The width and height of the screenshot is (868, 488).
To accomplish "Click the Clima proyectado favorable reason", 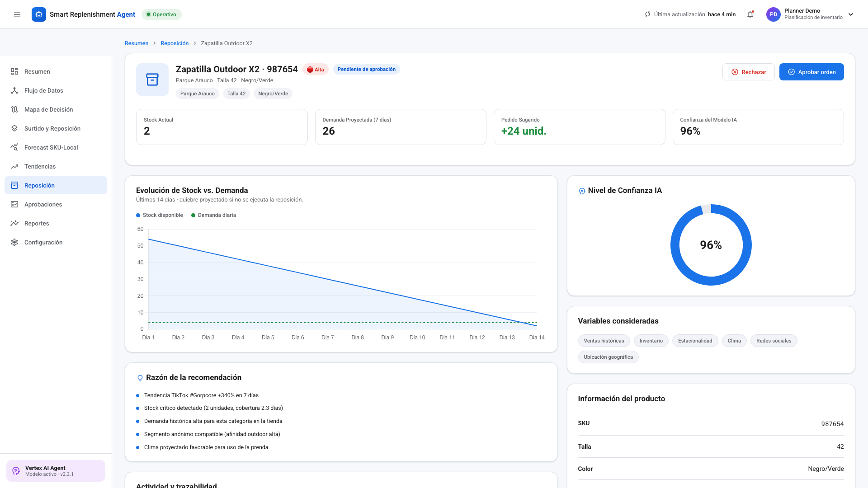I will click(x=206, y=447).
